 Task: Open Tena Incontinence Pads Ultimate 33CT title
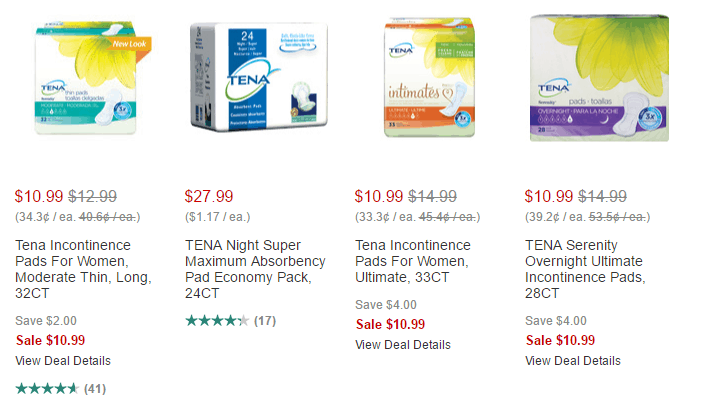415,270
